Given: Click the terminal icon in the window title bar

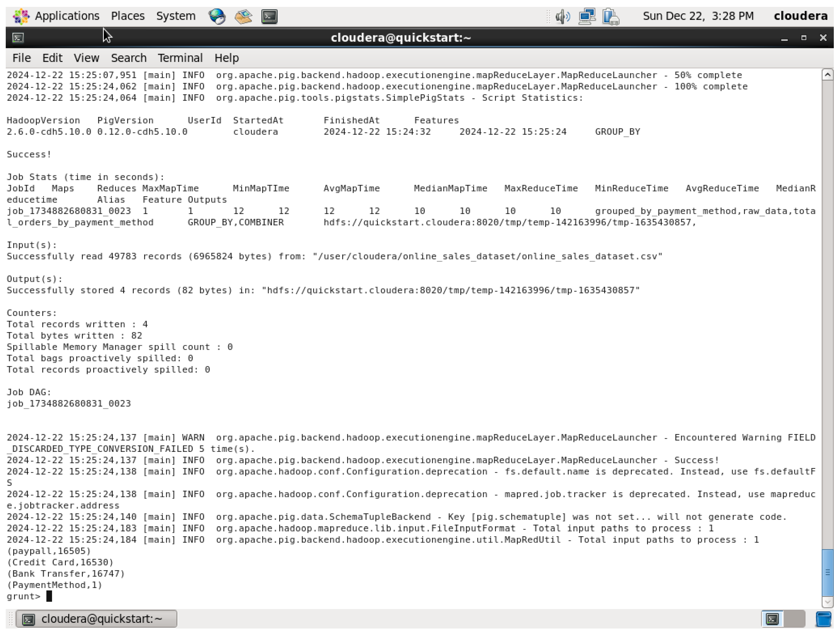Looking at the screenshot, I should (x=17, y=38).
